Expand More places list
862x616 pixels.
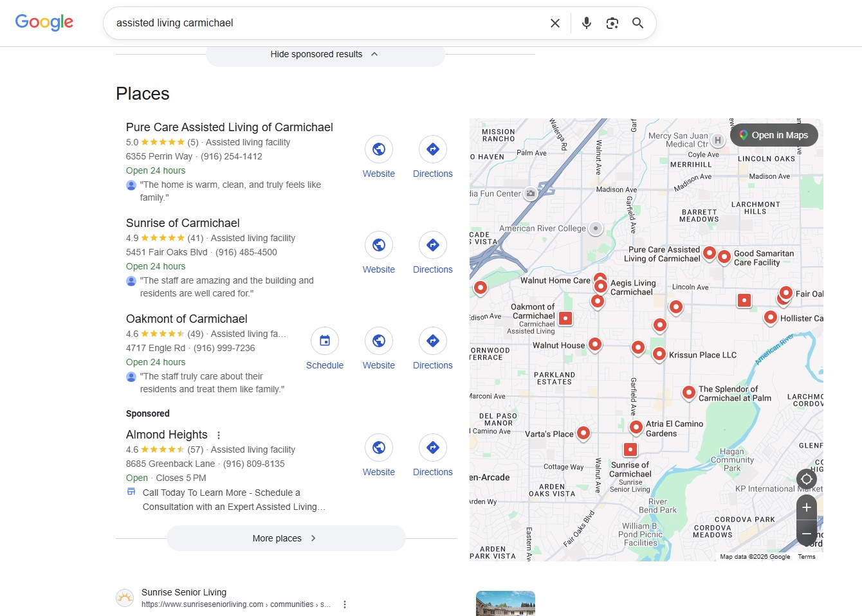pyautogui.click(x=286, y=538)
